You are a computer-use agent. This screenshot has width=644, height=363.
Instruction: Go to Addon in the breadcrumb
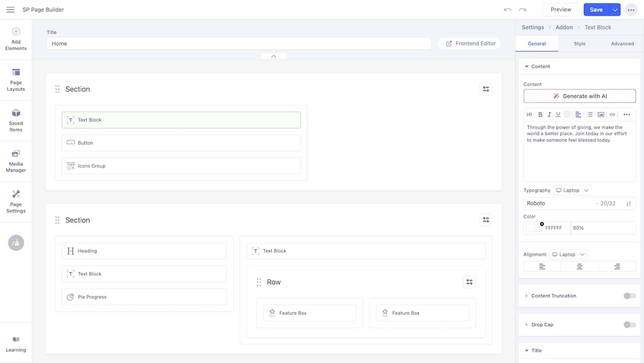(564, 27)
